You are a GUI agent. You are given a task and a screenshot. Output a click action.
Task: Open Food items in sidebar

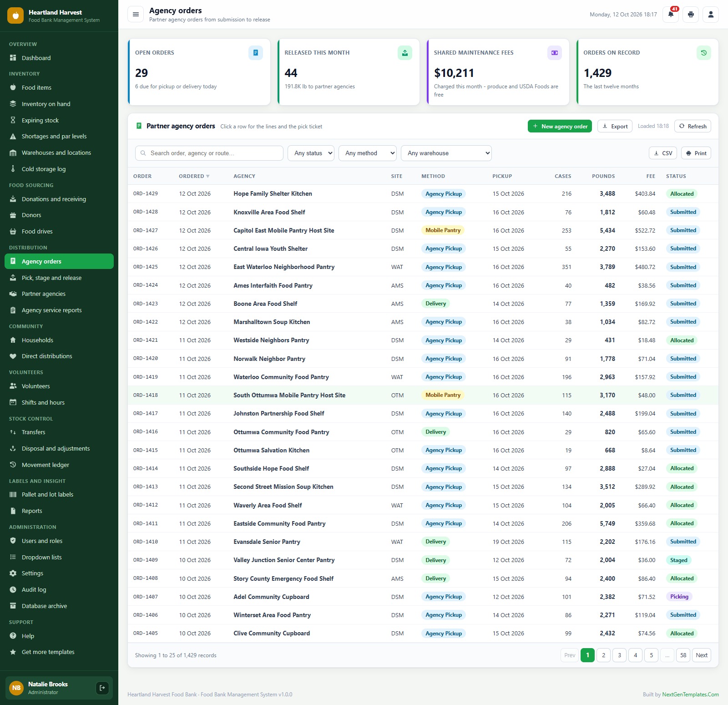[59, 87]
